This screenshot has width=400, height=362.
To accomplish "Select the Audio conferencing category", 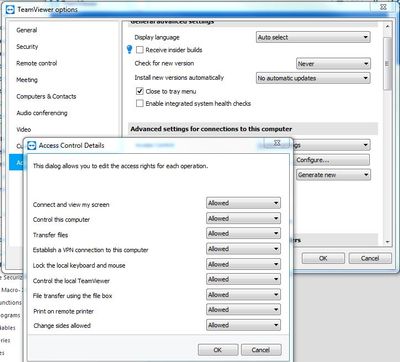I will (42, 113).
